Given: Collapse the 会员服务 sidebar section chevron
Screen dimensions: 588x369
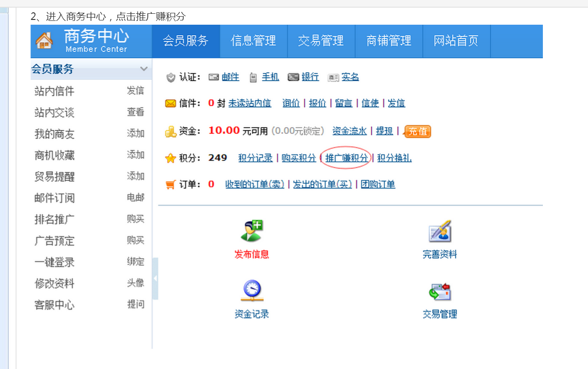Looking at the screenshot, I should click(x=143, y=69).
